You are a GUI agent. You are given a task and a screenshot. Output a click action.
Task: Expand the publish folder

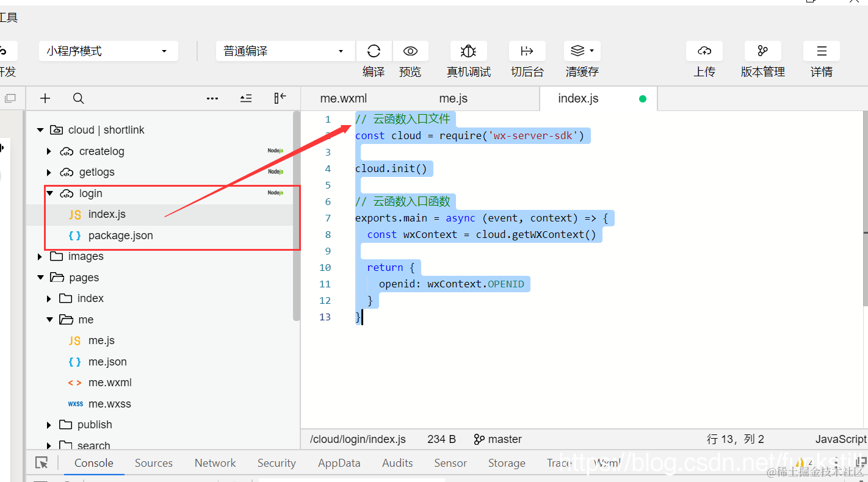[49, 425]
